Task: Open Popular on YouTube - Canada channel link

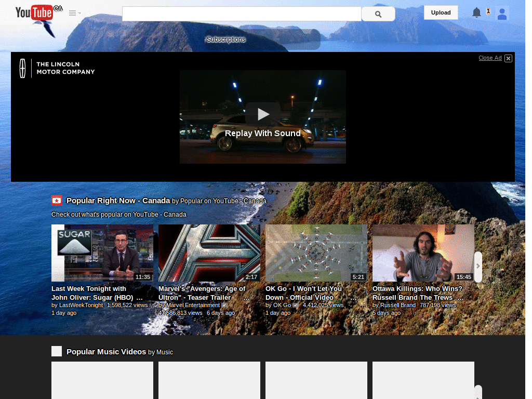Action: 223,201
